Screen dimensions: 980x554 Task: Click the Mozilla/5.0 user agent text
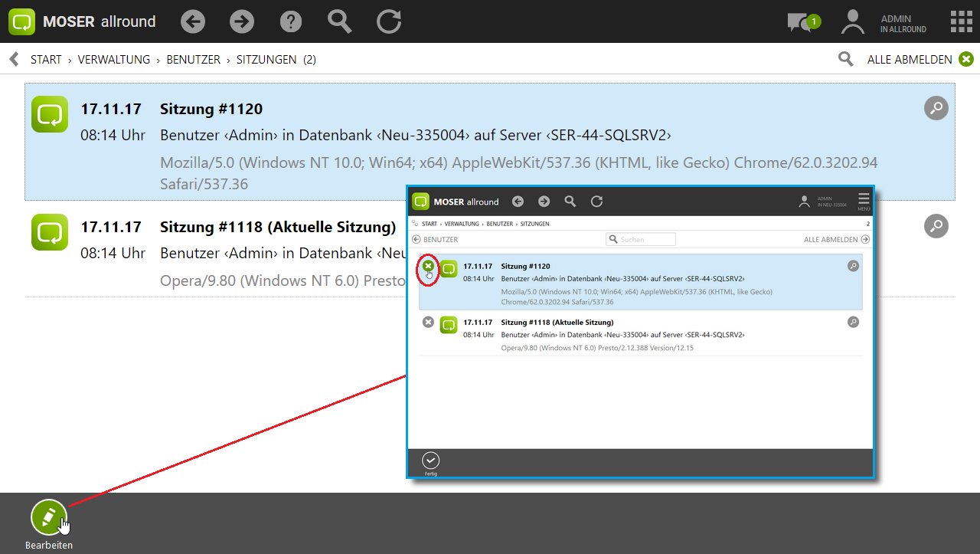tap(518, 173)
